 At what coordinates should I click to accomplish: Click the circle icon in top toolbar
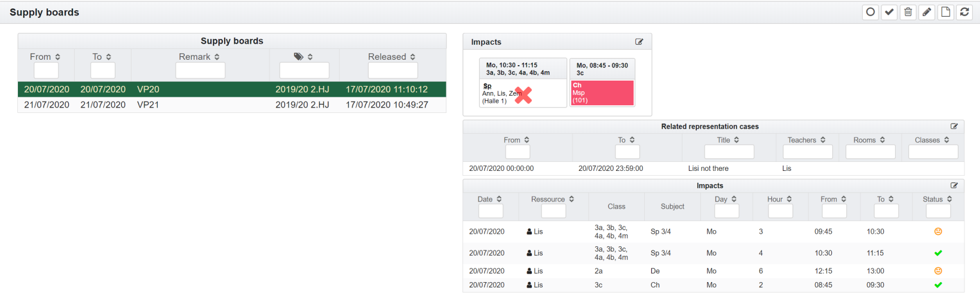(x=871, y=12)
